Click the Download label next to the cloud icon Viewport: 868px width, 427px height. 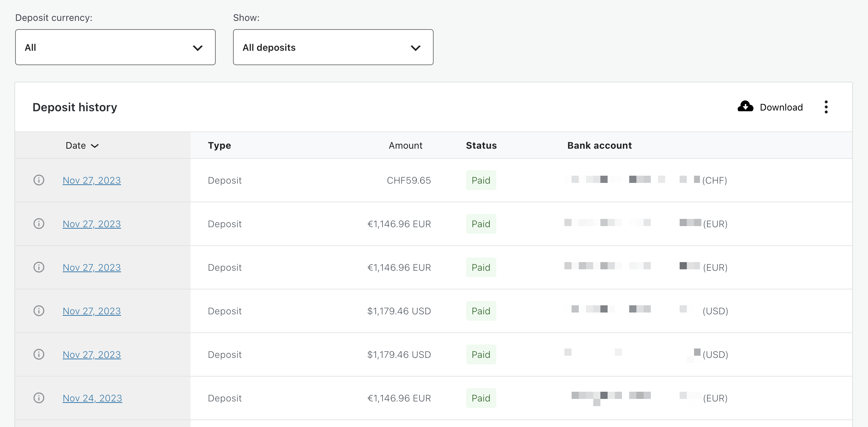[781, 107]
